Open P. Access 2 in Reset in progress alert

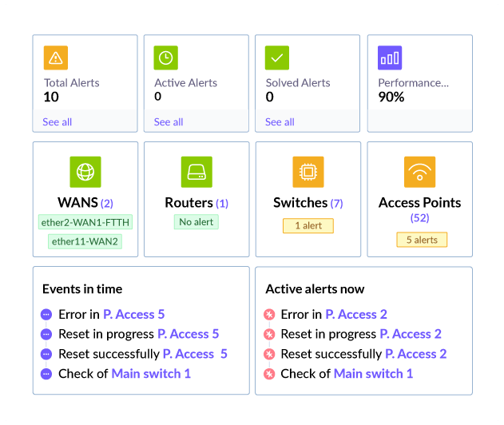tap(411, 334)
